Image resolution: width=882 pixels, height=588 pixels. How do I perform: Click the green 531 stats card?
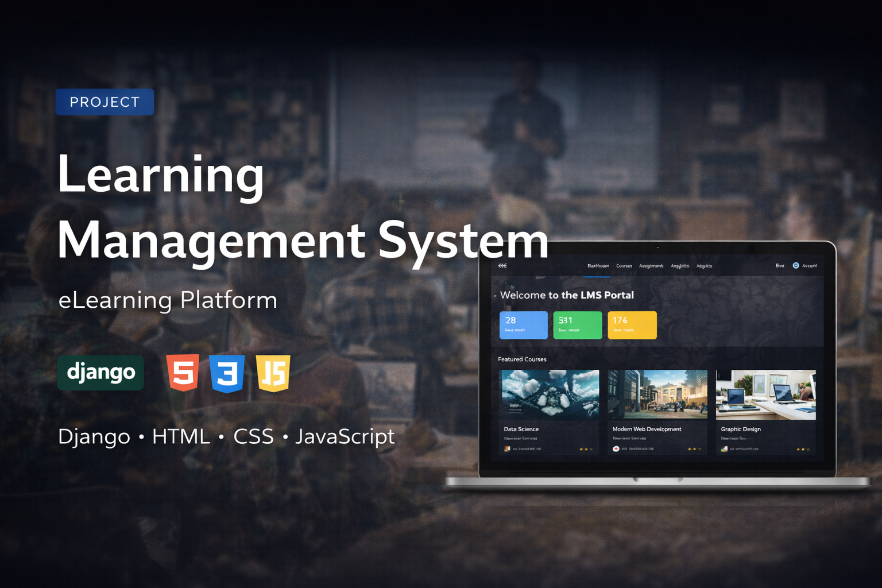[x=577, y=325]
